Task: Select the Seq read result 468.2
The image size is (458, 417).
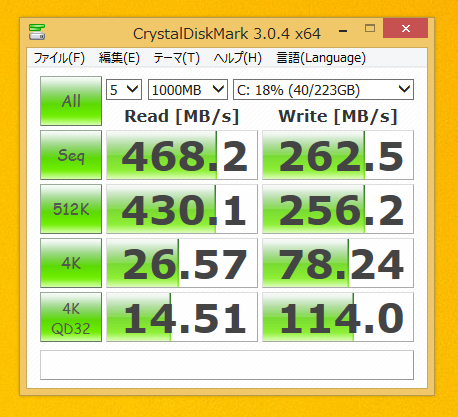Action: (x=182, y=155)
